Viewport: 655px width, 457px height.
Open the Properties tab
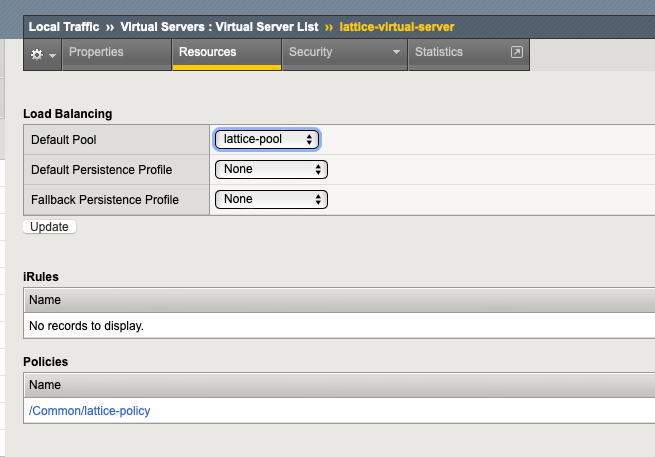coord(96,52)
